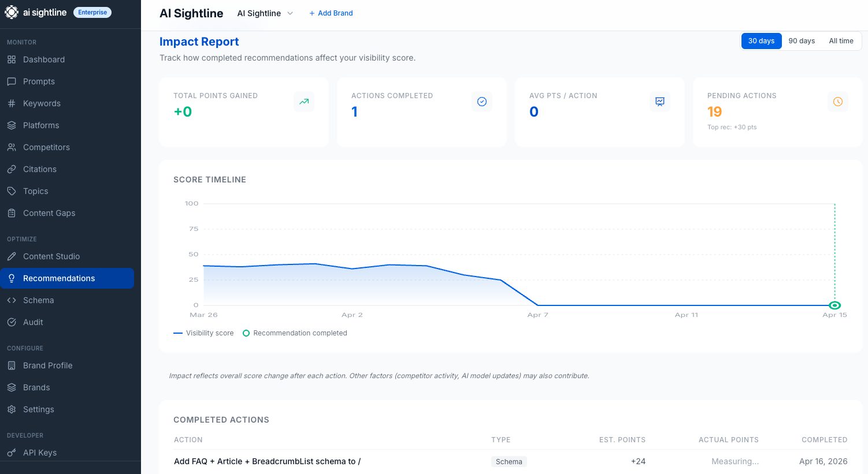Click the Add Brand link

pos(331,13)
